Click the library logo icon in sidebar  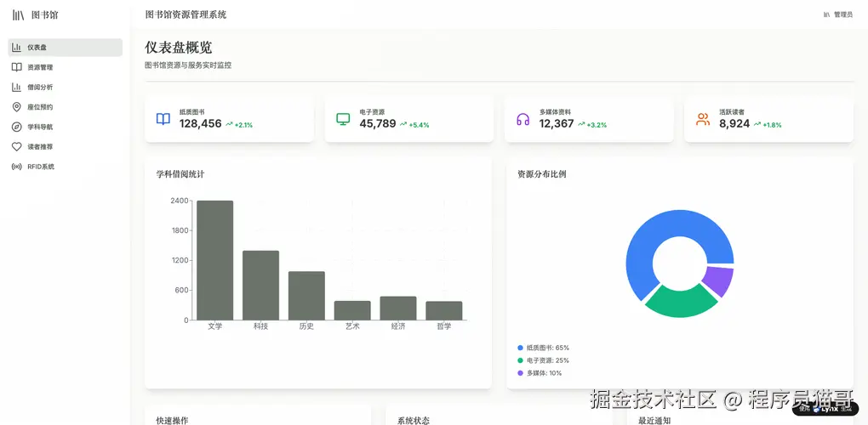pos(18,15)
